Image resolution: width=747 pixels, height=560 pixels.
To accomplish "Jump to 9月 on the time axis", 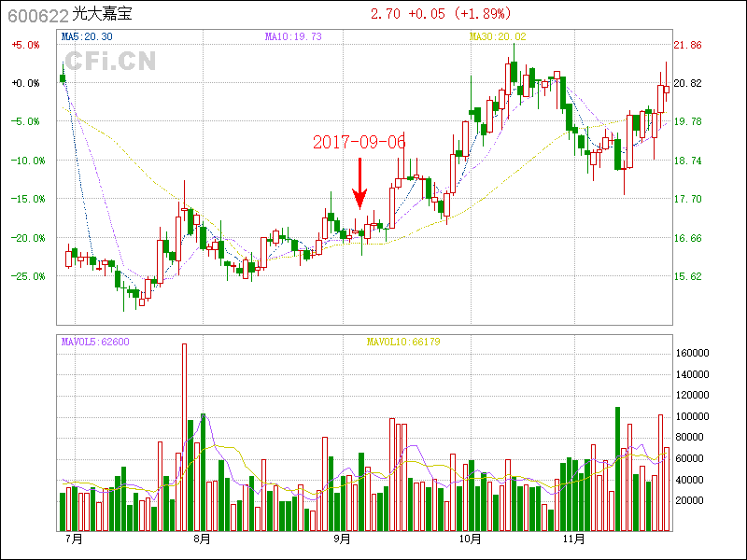I will [343, 539].
